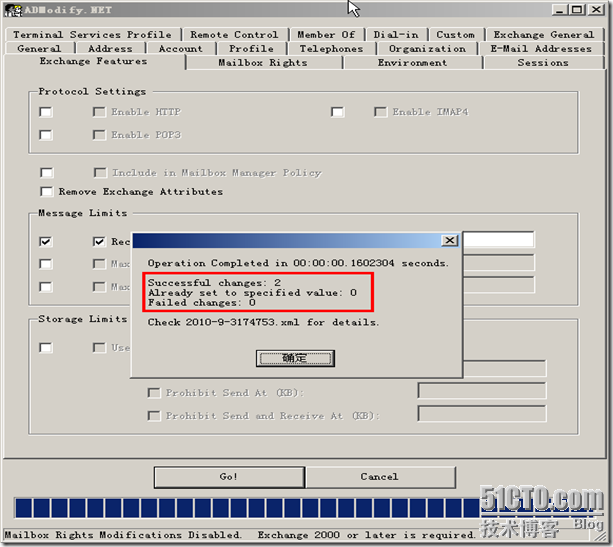Open the Address tab
Screen dimensions: 613x547
click(x=111, y=49)
